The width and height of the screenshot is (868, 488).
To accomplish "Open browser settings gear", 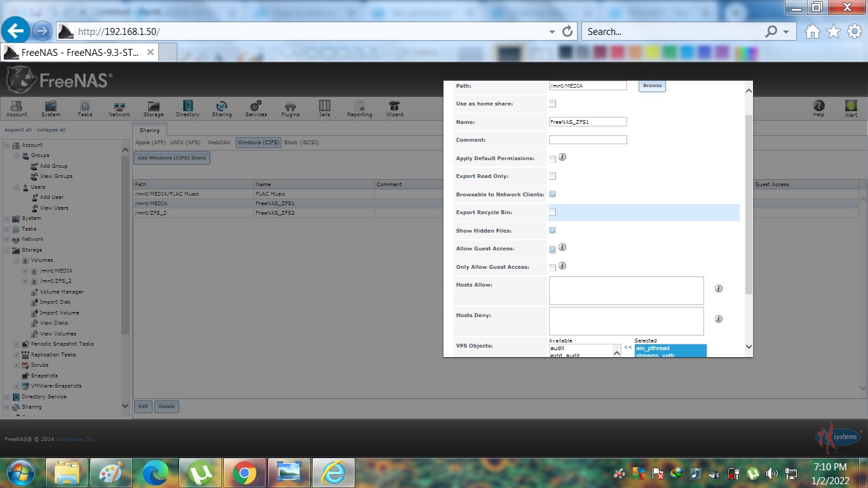I will coord(855,32).
